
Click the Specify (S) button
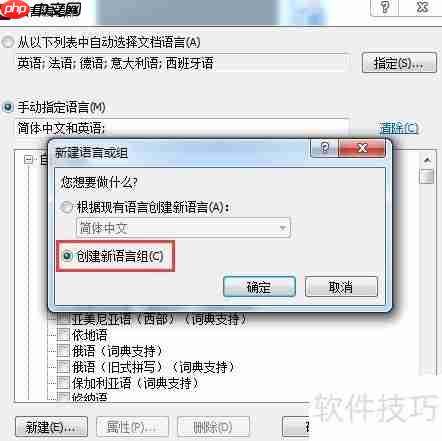click(399, 63)
